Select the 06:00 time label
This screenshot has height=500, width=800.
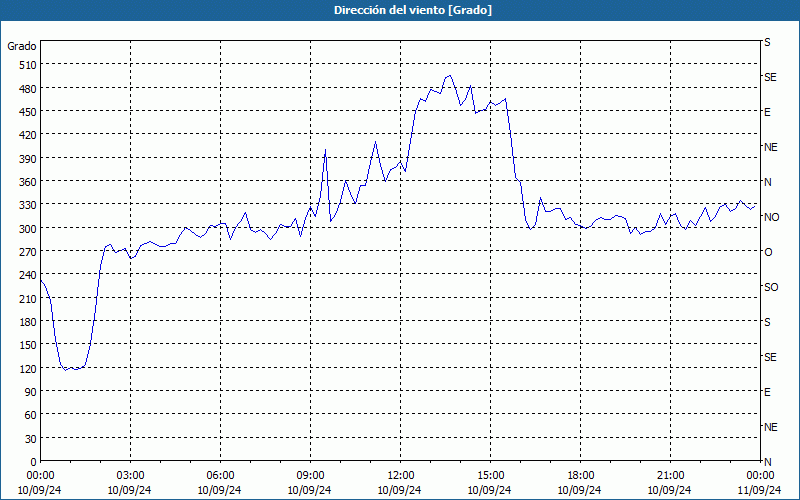(220, 476)
